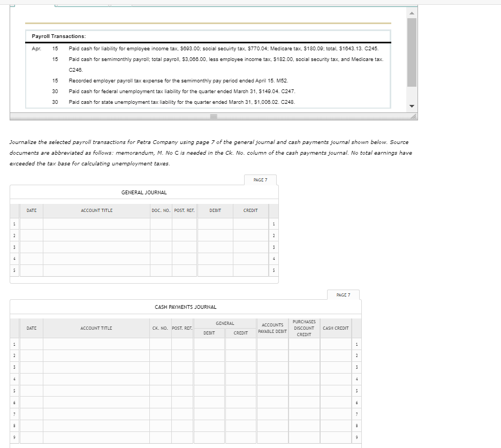Click the Cash Payments Journal row 4 Account Title field
Image resolution: width=501 pixels, height=448 pixels.
96,379
